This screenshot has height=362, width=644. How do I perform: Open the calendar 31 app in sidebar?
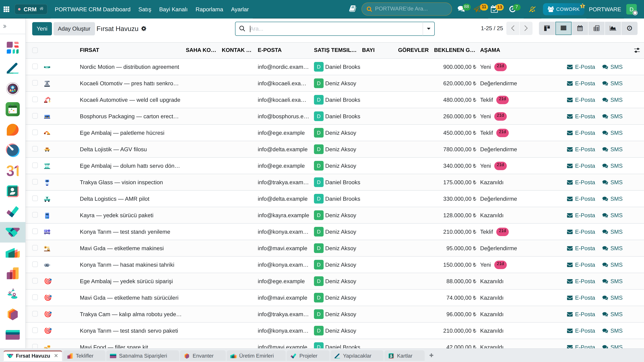click(12, 171)
